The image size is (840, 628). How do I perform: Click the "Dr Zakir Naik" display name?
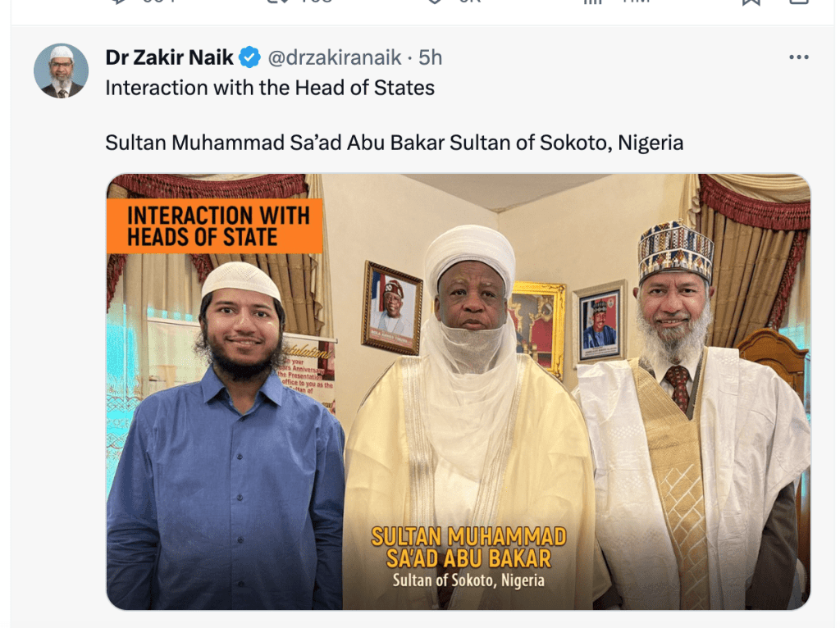pyautogui.click(x=170, y=57)
